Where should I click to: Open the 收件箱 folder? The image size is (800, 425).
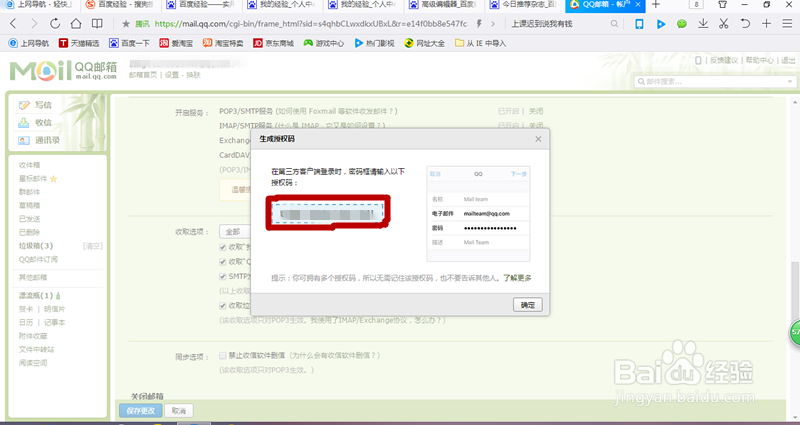pyautogui.click(x=30, y=165)
